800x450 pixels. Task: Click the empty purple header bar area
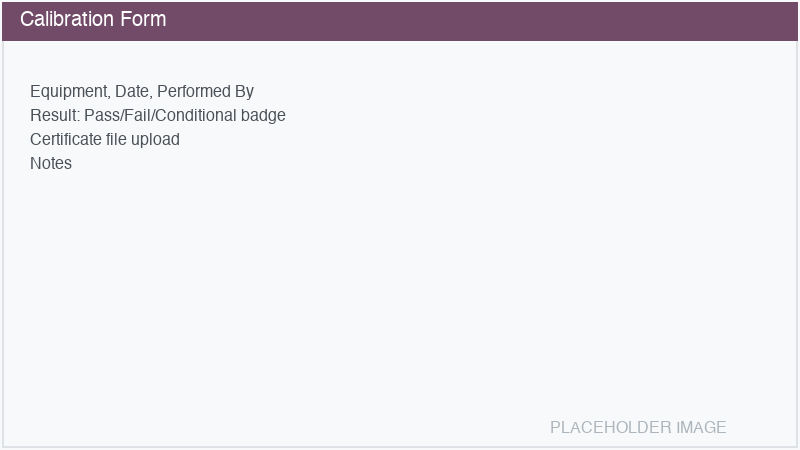point(480,20)
